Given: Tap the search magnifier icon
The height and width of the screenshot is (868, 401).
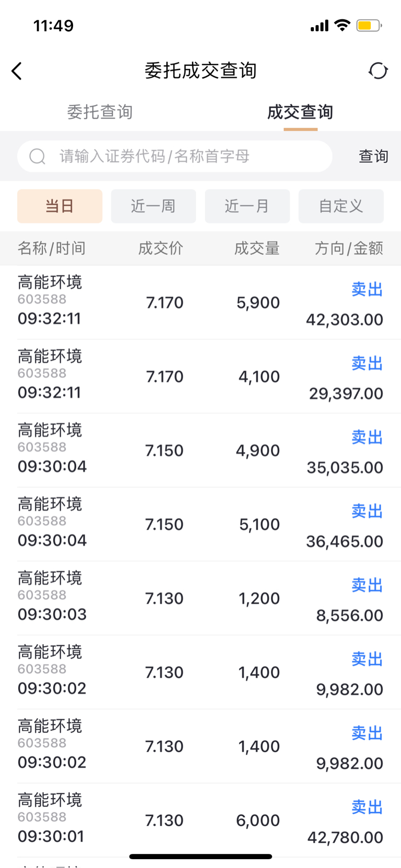Looking at the screenshot, I should 37,156.
